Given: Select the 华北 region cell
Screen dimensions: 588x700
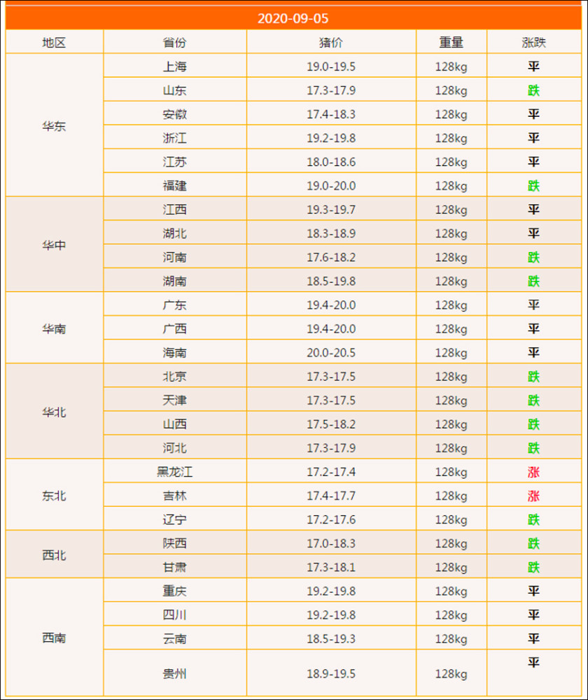Looking at the screenshot, I should click(x=54, y=412).
